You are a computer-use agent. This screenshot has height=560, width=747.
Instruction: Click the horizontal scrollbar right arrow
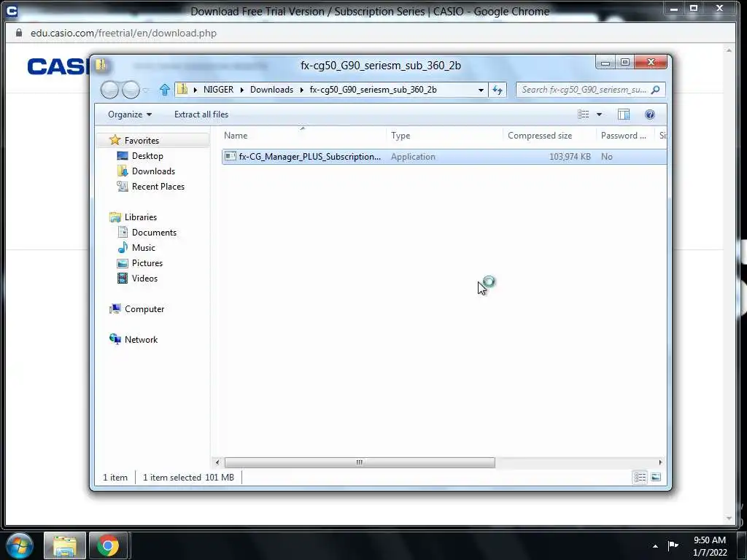coord(660,462)
